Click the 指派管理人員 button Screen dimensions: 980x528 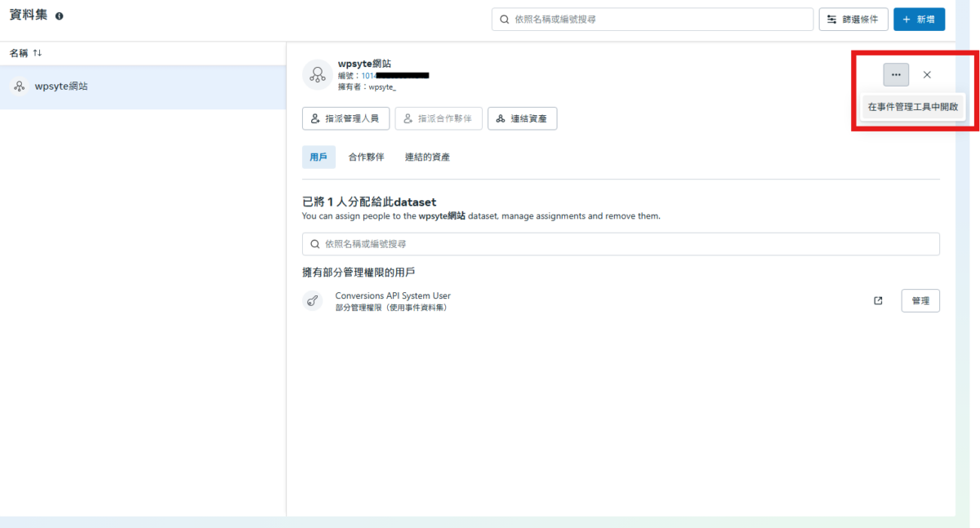pyautogui.click(x=345, y=118)
